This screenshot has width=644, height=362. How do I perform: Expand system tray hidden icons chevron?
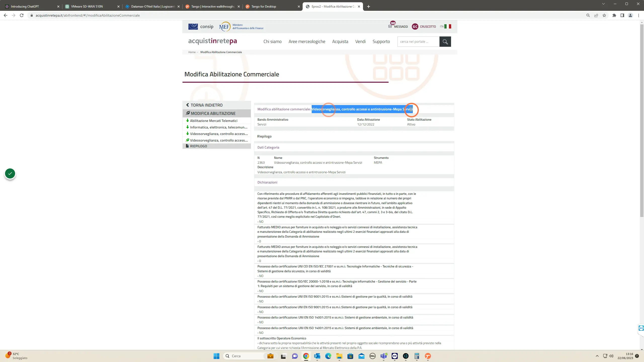click(597, 356)
